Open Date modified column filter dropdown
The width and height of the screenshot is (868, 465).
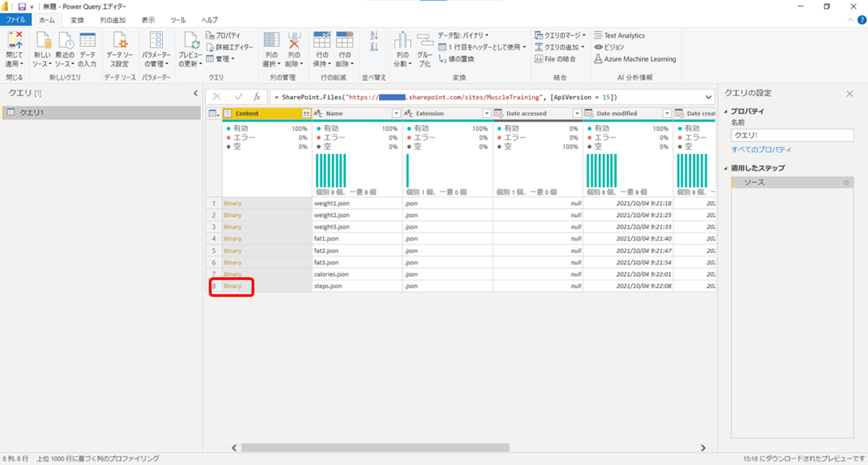(667, 114)
